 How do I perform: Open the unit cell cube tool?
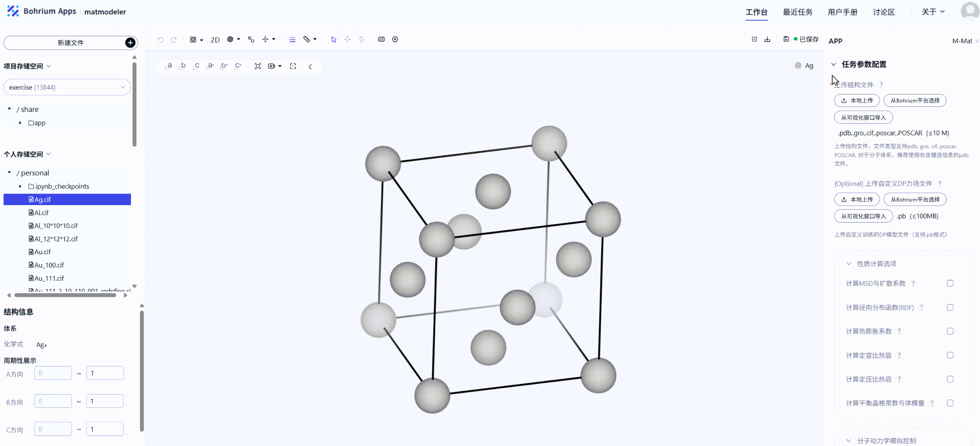coord(234,39)
